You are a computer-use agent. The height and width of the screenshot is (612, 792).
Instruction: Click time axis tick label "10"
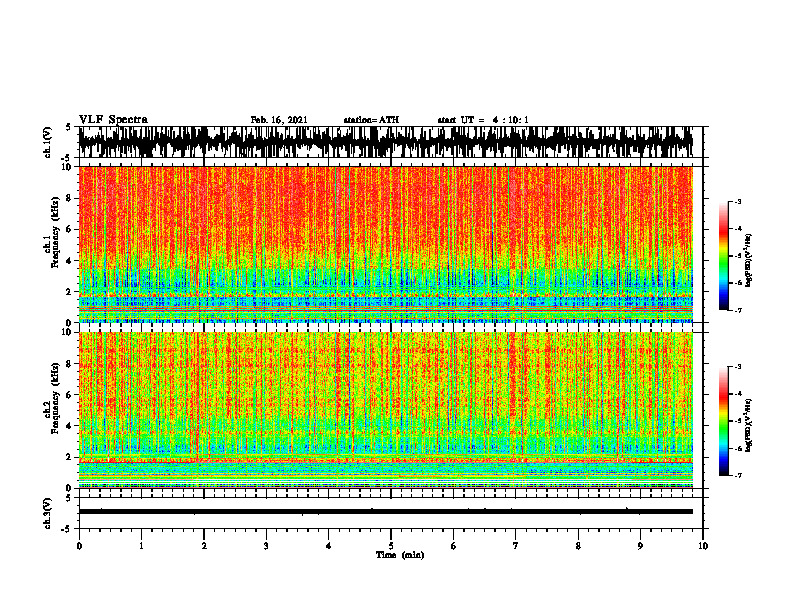tap(703, 546)
